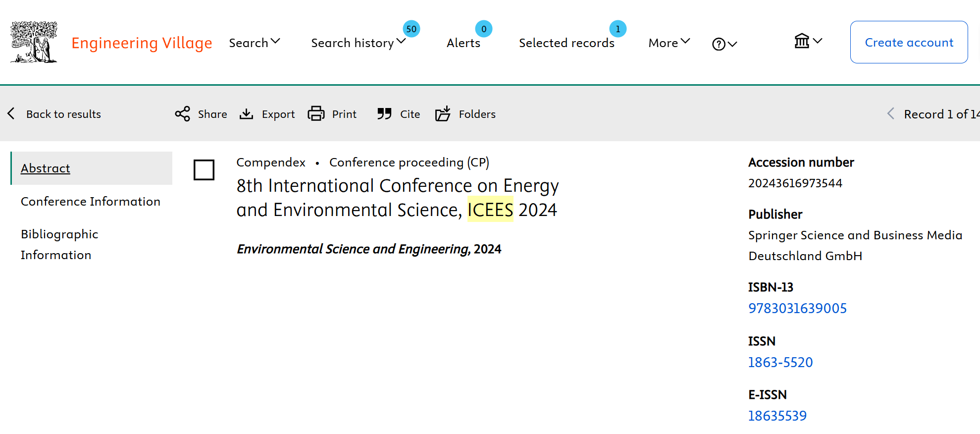Click the 8th International Conference title

coord(398,198)
